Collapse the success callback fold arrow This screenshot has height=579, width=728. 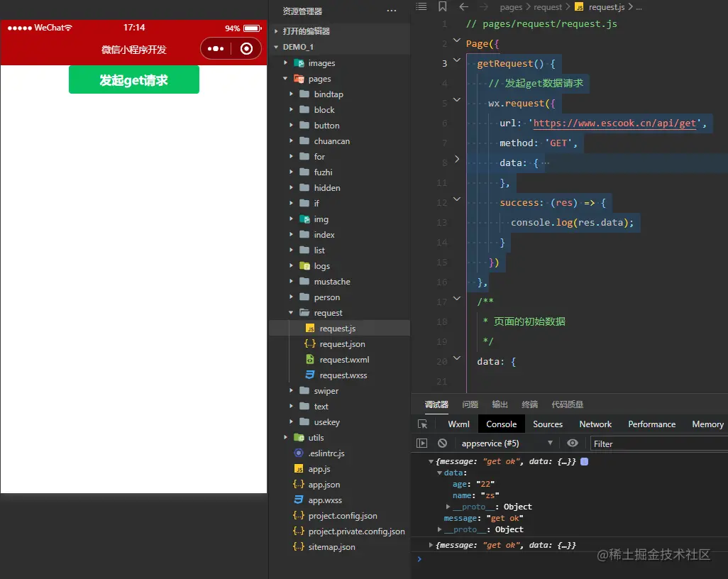click(x=457, y=199)
